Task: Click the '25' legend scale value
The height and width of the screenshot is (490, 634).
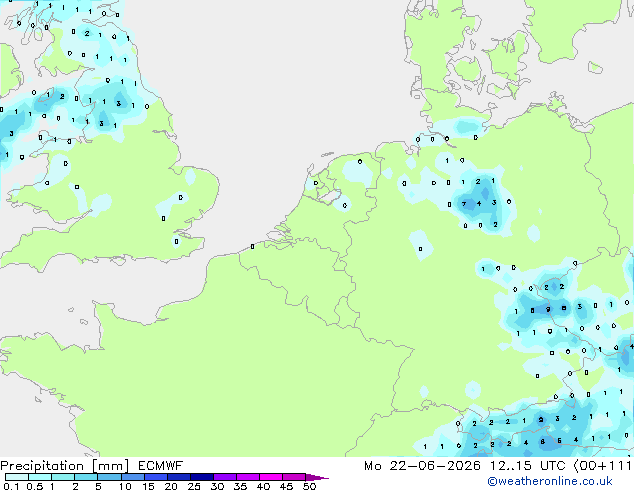Action: 194,486
